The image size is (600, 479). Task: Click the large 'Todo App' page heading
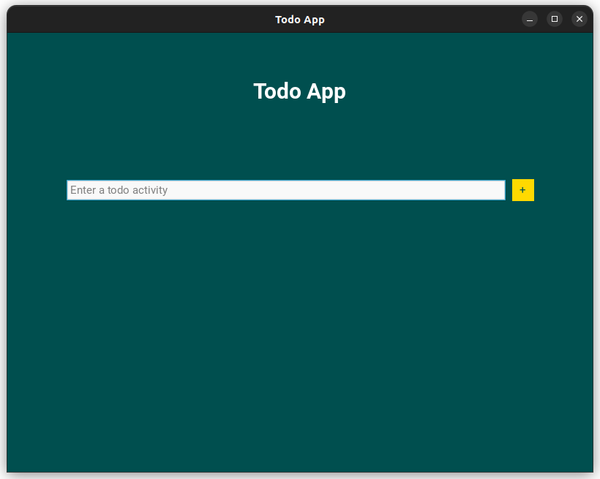(300, 92)
